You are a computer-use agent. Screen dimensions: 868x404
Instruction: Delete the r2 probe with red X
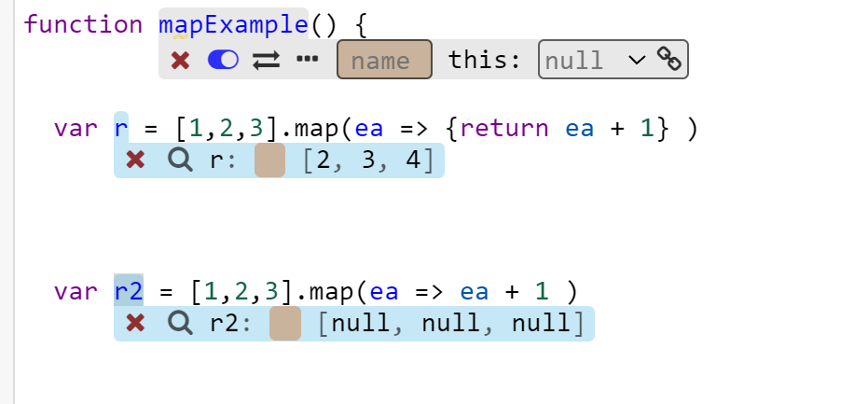pyautogui.click(x=135, y=324)
